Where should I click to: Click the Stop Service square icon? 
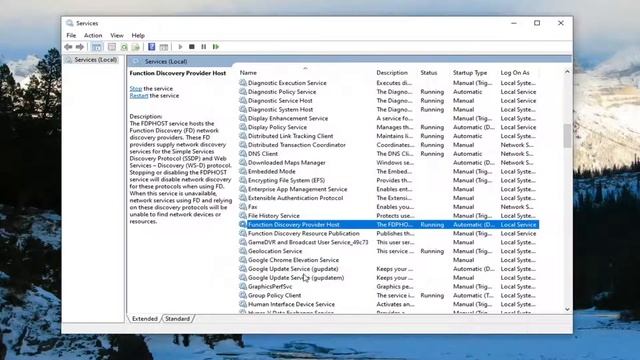[192, 47]
